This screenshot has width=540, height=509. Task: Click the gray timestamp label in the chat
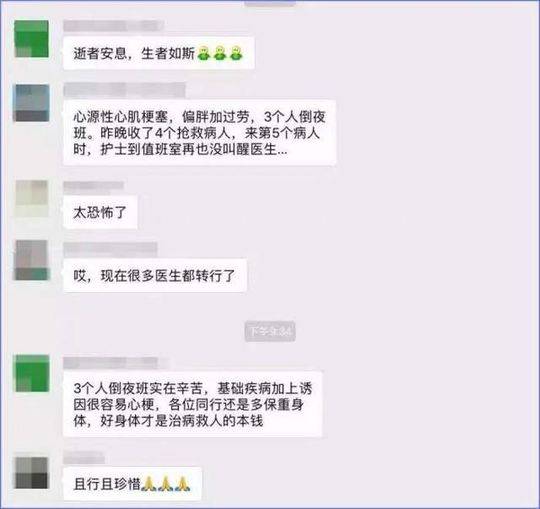point(270,331)
